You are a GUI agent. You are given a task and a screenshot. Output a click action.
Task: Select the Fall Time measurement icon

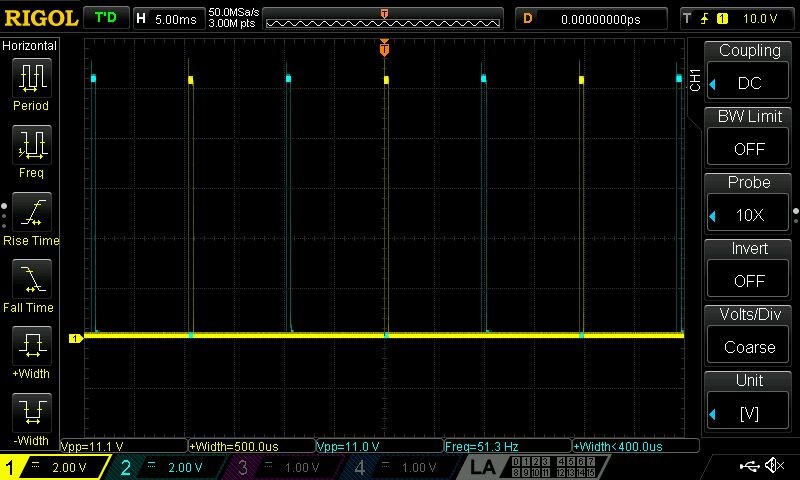pos(32,279)
